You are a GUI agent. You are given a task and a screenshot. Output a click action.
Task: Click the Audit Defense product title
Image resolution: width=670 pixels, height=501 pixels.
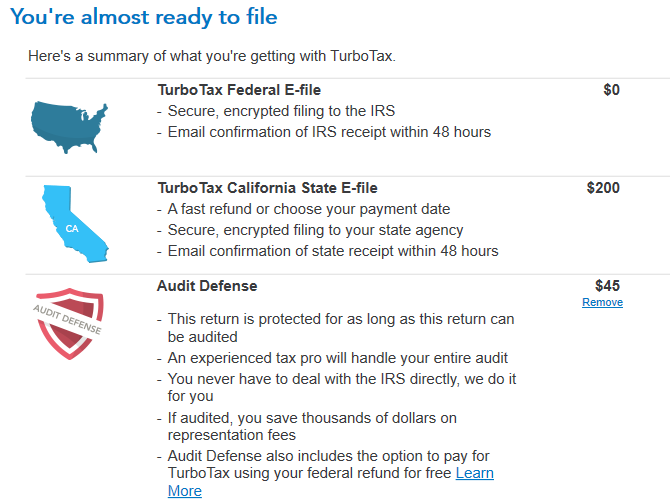(x=207, y=286)
